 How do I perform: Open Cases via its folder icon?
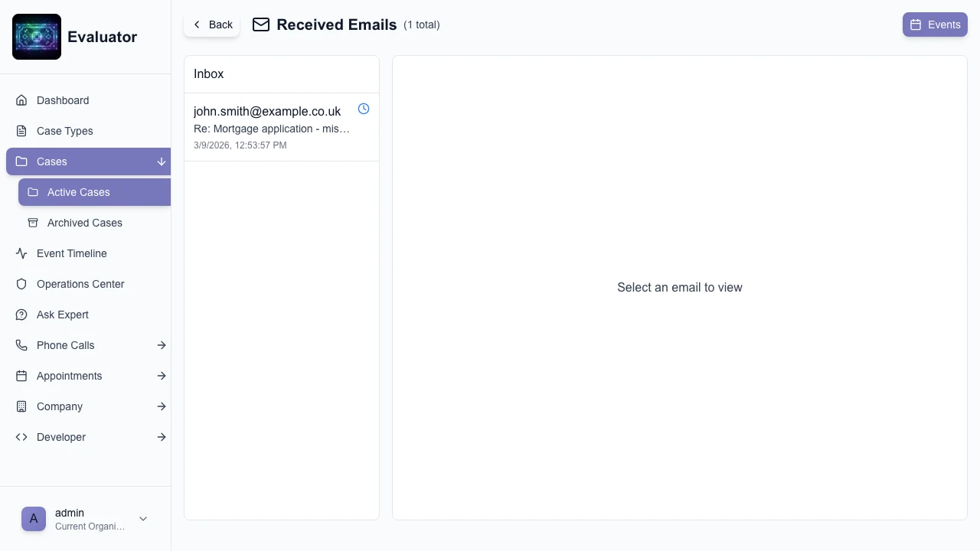coord(21,161)
